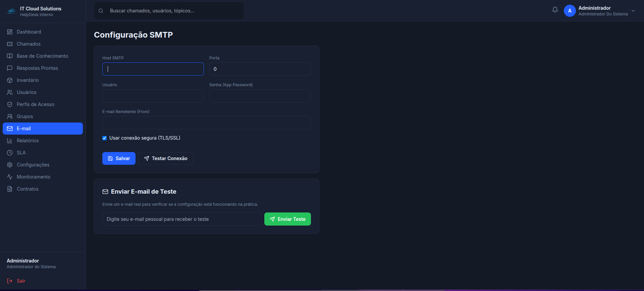The height and width of the screenshot is (291, 644).
Task: Open notifications bell icon
Action: (x=555, y=10)
